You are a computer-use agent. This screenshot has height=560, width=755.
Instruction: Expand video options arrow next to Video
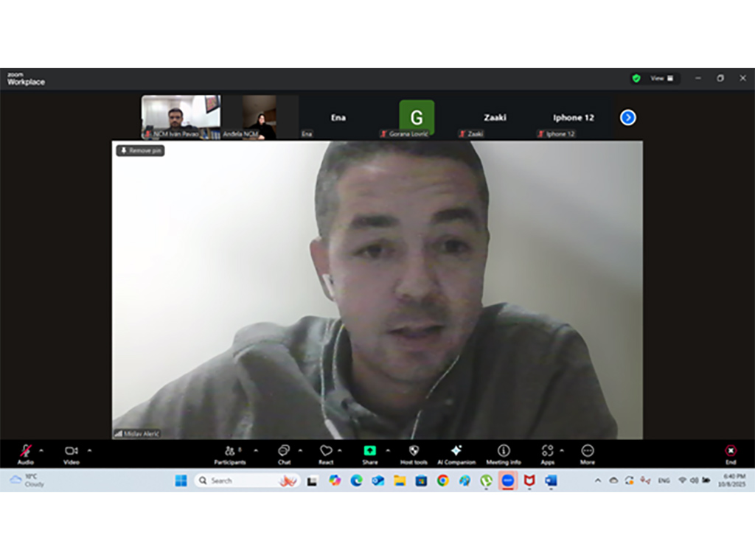point(90,450)
